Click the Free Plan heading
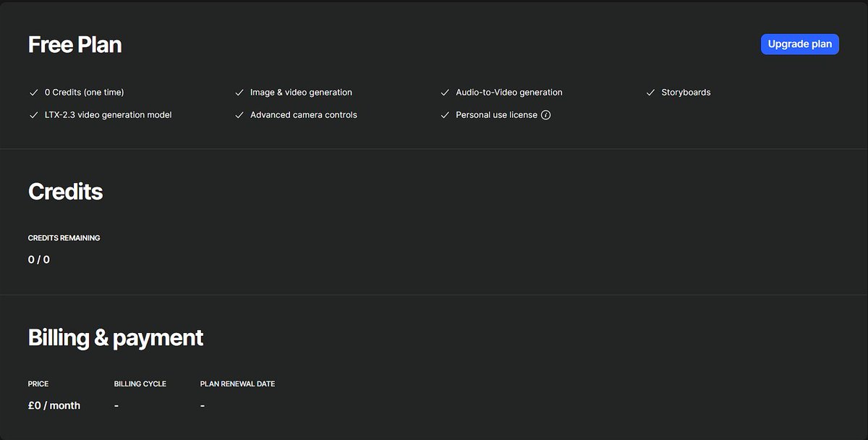This screenshot has height=440, width=868. 75,45
